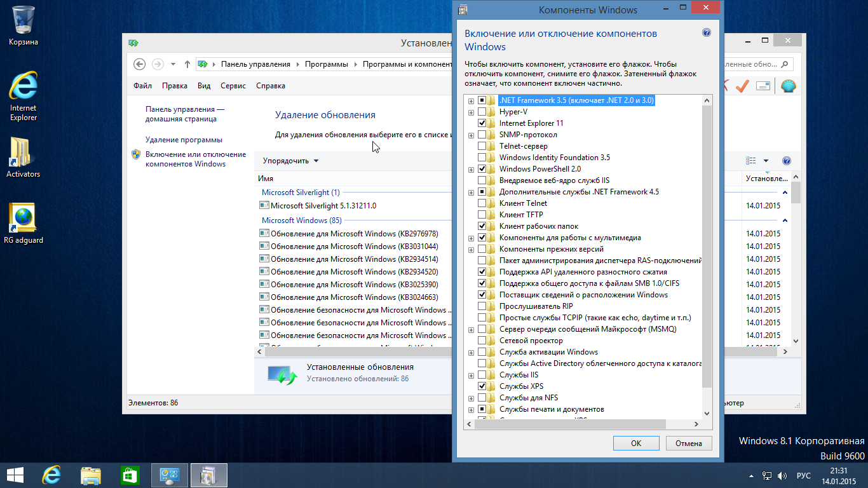868x488 pixels.
Task: Click the Отмена button
Action: (689, 444)
